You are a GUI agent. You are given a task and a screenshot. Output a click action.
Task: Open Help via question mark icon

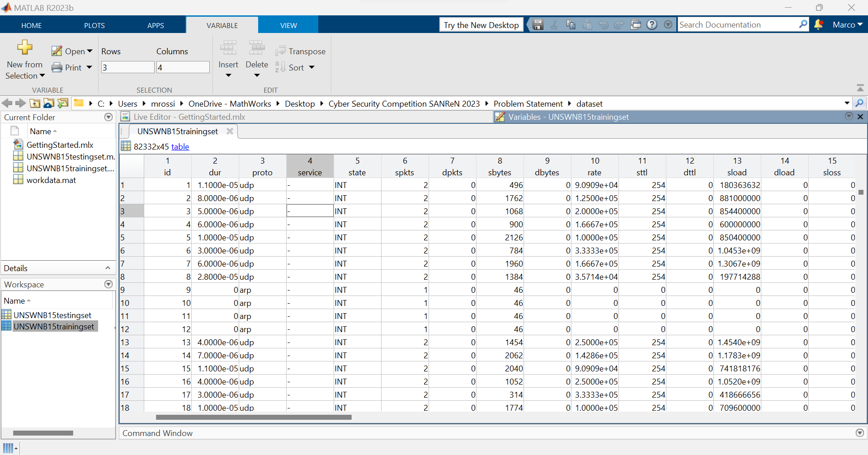click(652, 24)
